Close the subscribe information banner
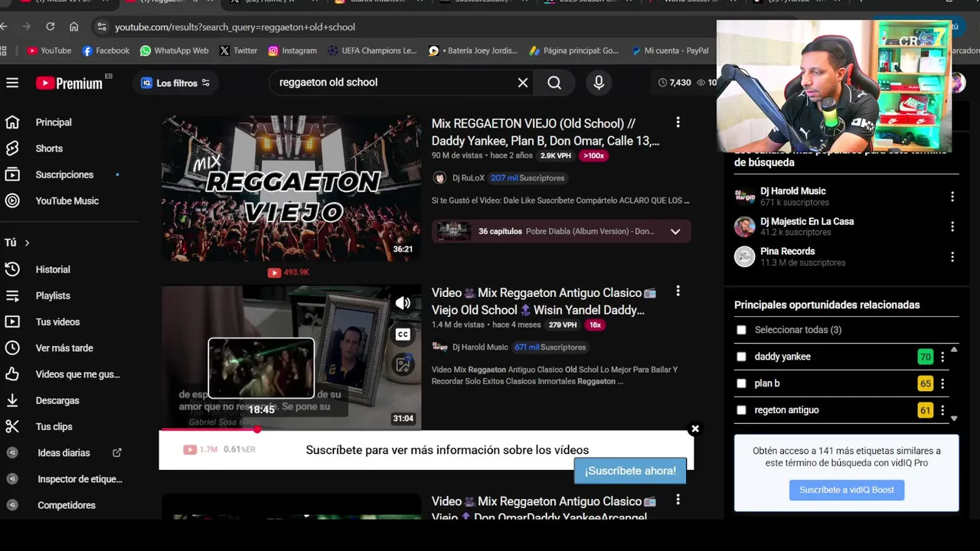The height and width of the screenshot is (551, 980). click(694, 429)
